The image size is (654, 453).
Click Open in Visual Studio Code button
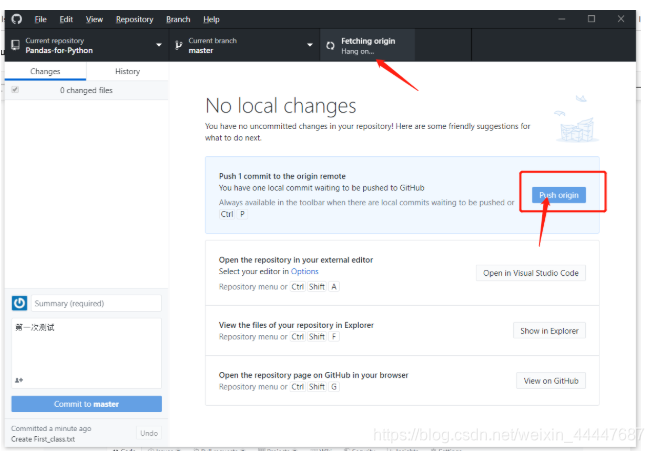click(531, 273)
